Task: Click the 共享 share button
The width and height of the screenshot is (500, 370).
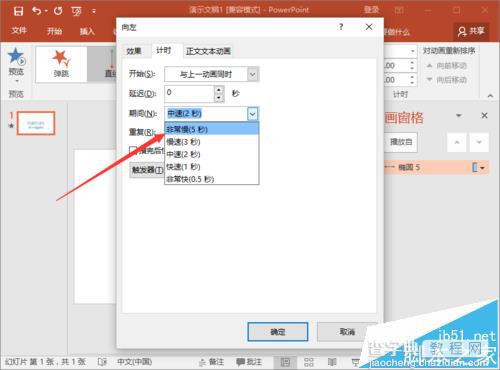Action: [471, 31]
